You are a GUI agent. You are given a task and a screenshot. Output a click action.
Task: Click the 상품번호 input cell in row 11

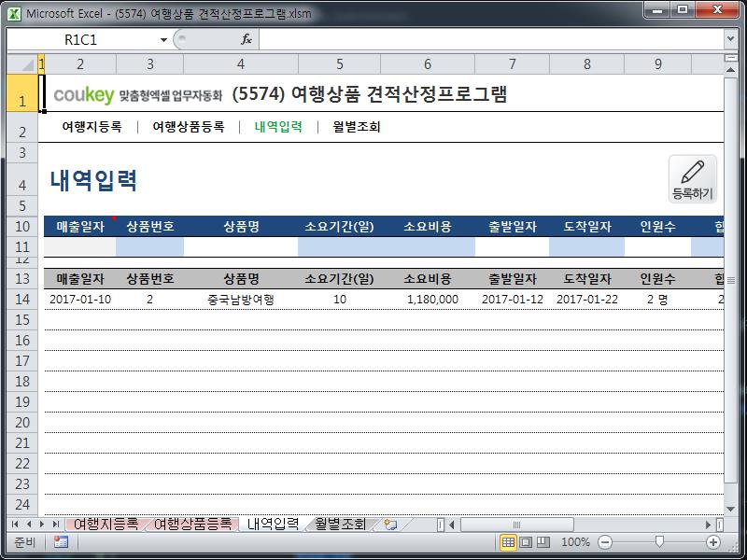(x=149, y=246)
